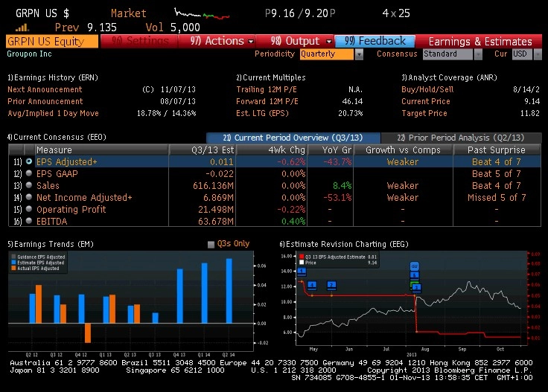Open the currency USD dropdown arrow
This screenshot has width=548, height=392.
(538, 54)
